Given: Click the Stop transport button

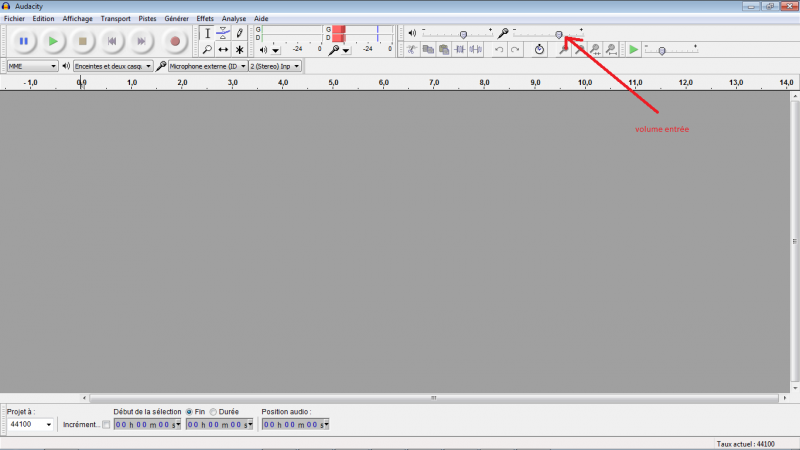Looking at the screenshot, I should click(83, 41).
